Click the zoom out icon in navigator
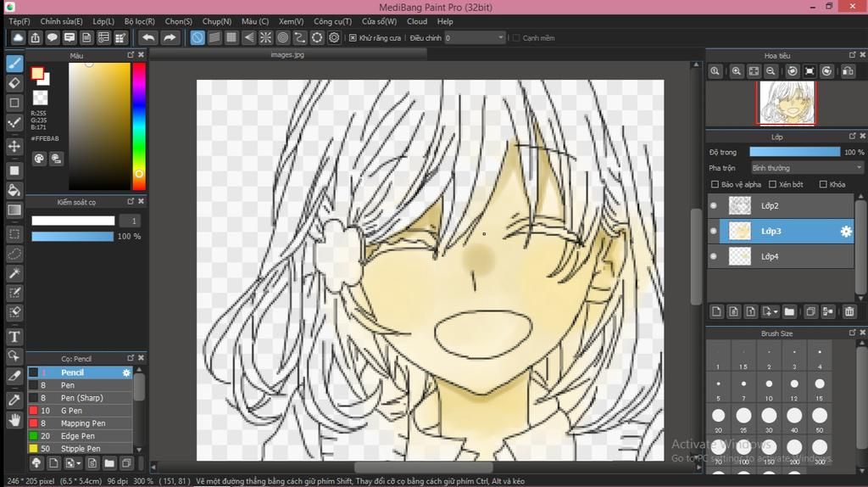 click(771, 71)
